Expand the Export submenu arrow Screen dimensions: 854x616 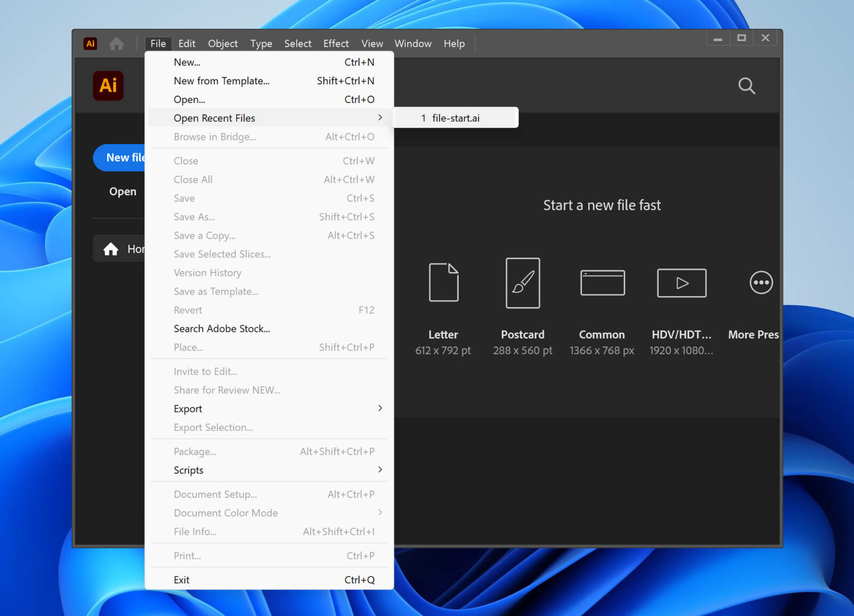coord(380,408)
